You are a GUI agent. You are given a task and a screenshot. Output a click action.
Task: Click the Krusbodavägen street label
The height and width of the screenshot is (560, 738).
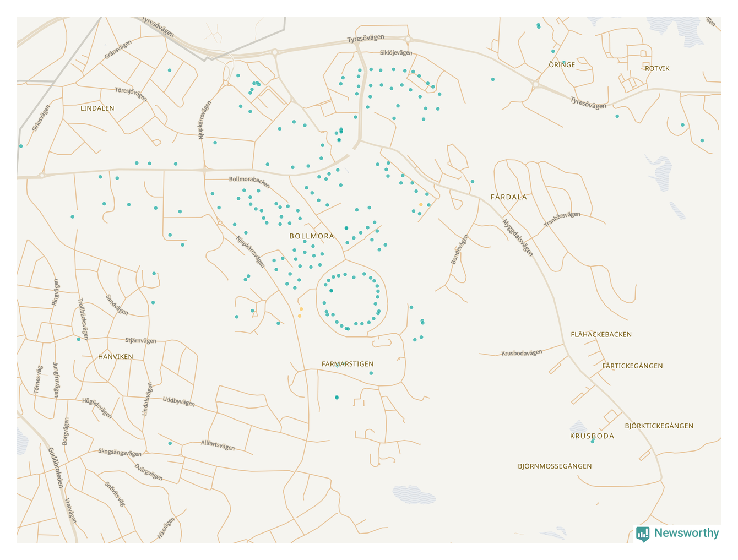(x=522, y=353)
